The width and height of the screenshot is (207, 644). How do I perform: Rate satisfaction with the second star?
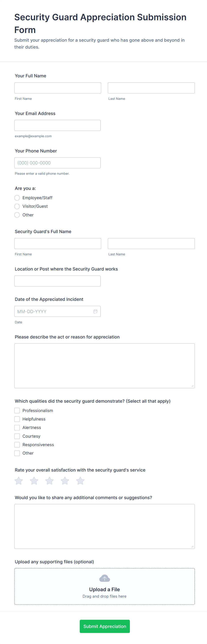click(34, 480)
